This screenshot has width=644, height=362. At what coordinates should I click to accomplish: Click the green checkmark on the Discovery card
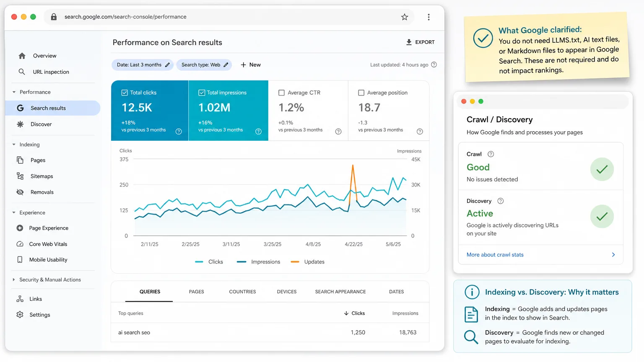click(602, 216)
